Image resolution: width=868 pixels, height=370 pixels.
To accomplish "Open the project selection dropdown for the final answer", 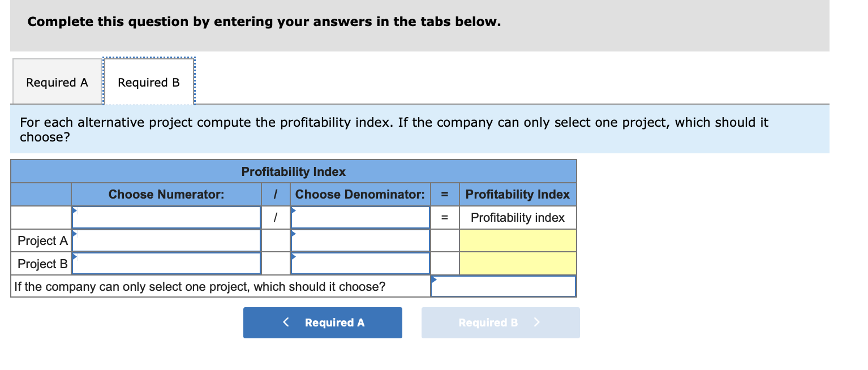I will click(x=502, y=286).
